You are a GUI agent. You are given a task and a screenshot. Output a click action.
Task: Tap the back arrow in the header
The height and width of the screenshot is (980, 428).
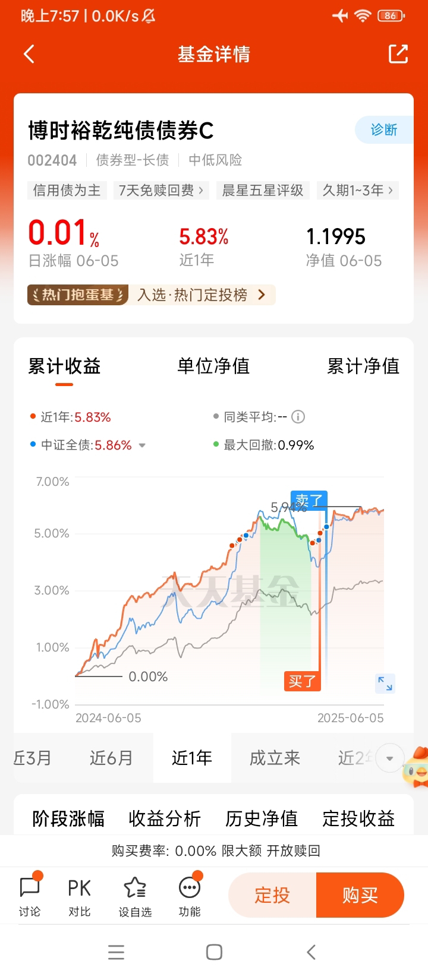[x=29, y=54]
